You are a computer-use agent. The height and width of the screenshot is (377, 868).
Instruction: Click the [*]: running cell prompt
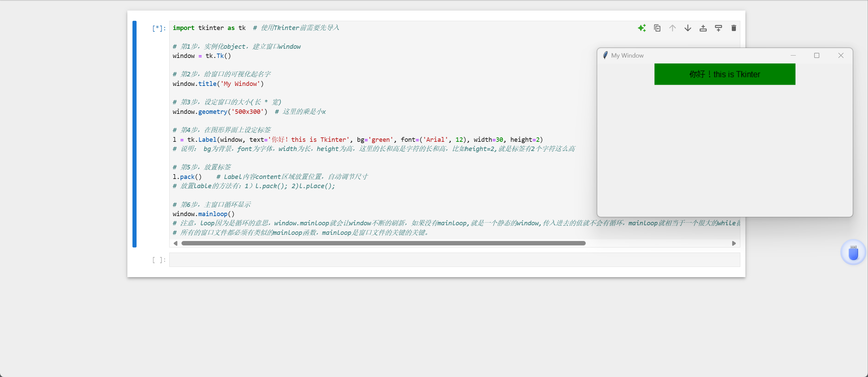coord(159,28)
